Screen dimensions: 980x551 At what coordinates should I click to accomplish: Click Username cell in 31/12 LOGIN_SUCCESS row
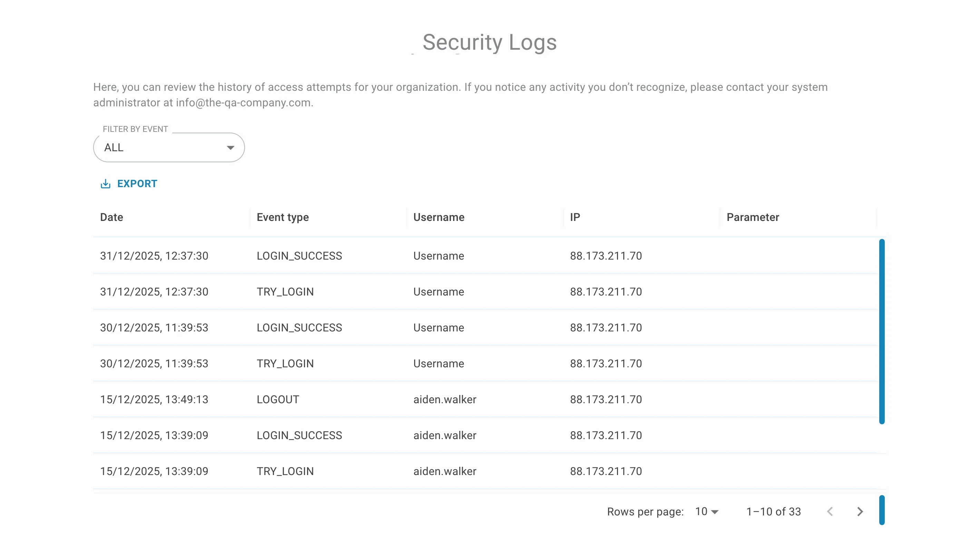coord(439,256)
